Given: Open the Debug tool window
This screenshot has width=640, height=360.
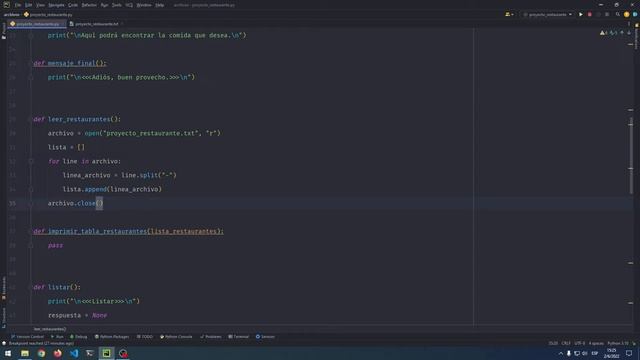Looking at the screenshot, I should coord(78,337).
